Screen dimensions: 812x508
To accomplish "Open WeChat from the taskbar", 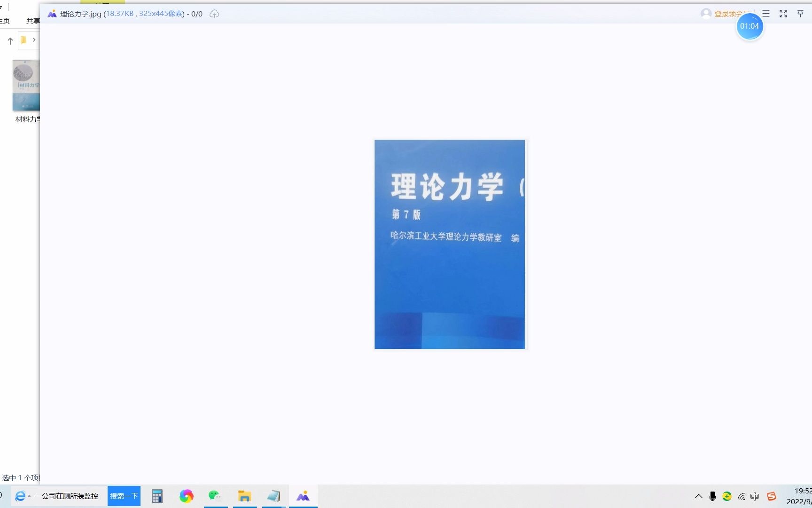I will 215,496.
